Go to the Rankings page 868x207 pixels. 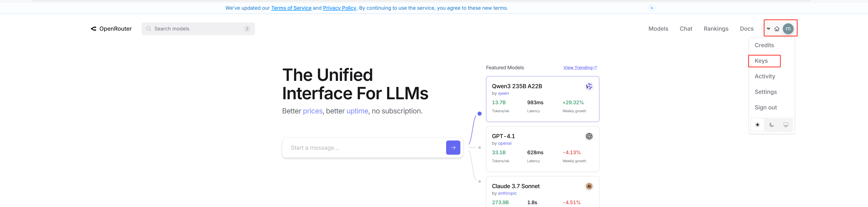(716, 29)
